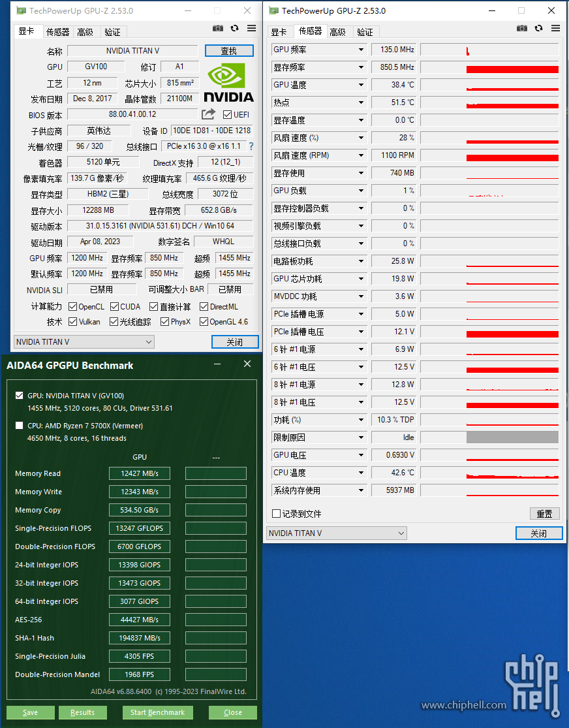The height and width of the screenshot is (728, 569).
Task: Click the bus interface question mark icon
Action: (x=251, y=146)
